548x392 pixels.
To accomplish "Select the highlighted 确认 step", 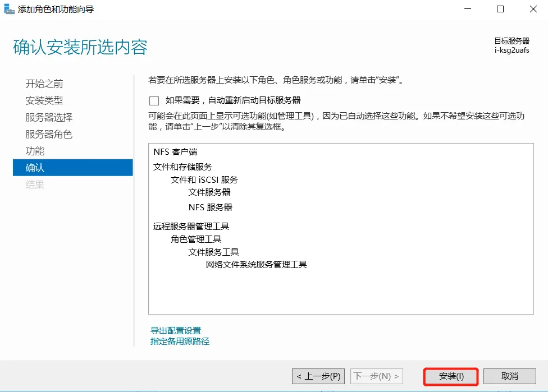I will click(x=35, y=168).
